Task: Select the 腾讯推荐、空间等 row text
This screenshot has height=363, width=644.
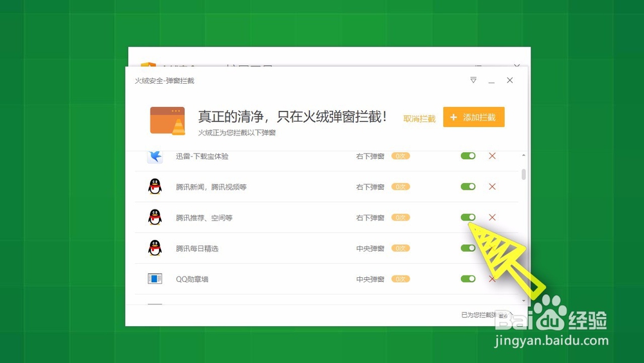Action: 204,218
